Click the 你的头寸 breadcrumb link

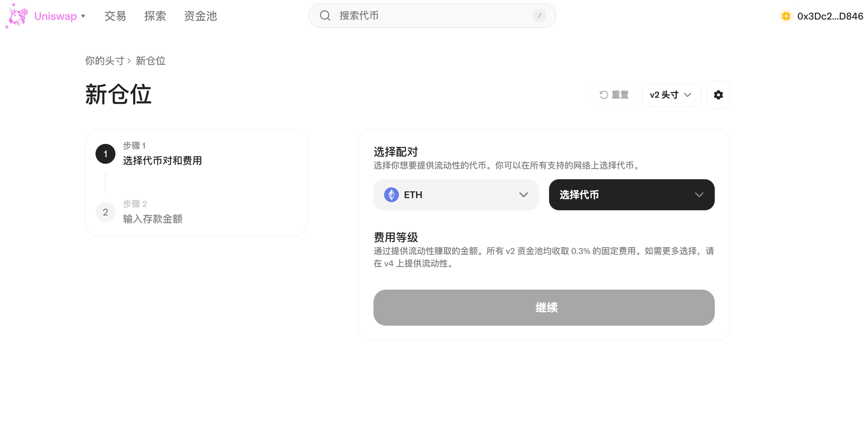click(x=104, y=61)
